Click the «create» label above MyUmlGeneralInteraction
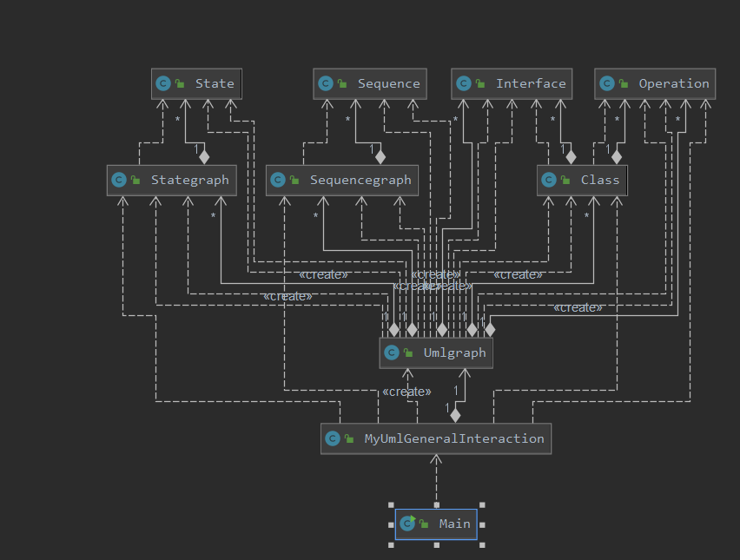The width and height of the screenshot is (740, 560). coord(406,392)
